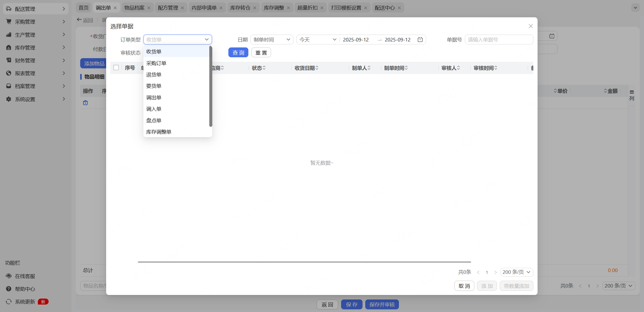The width and height of the screenshot is (644, 312).
Task: Close the 库存调整 tab
Action: click(x=288, y=8)
